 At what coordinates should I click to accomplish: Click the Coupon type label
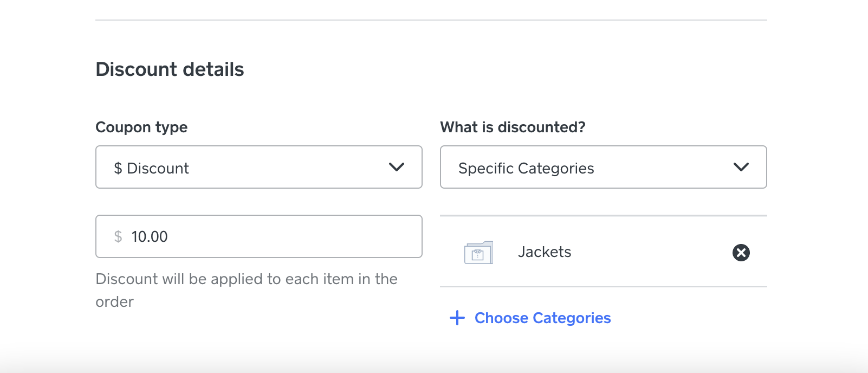[141, 127]
